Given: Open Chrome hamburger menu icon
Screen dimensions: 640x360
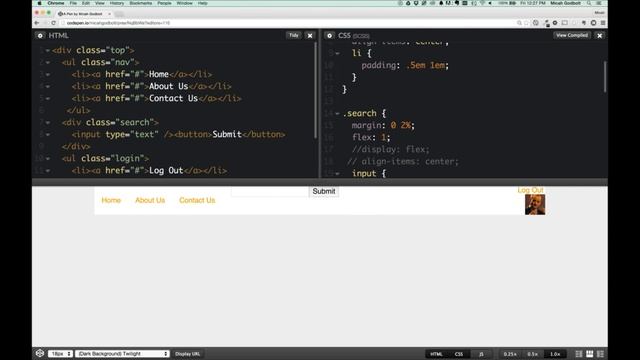Looking at the screenshot, I should point(603,23).
